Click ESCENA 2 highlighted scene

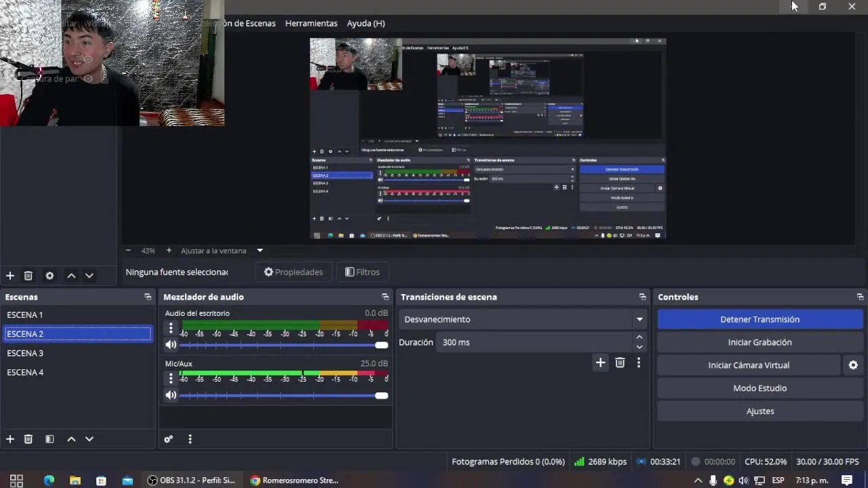point(77,333)
